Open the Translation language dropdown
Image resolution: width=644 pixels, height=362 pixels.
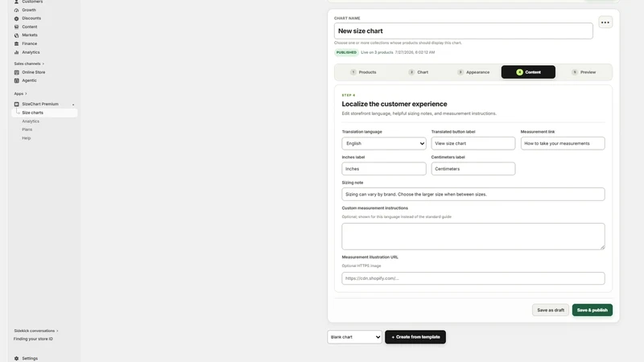[x=384, y=143]
